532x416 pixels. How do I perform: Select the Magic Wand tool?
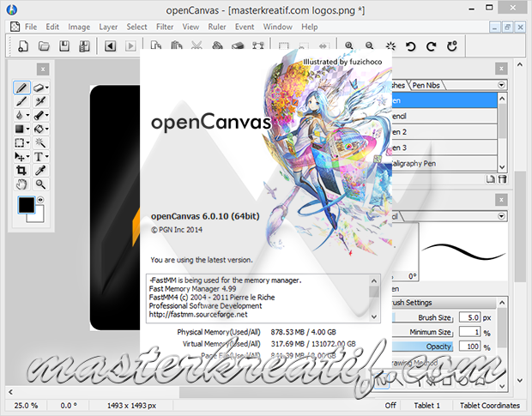40,142
